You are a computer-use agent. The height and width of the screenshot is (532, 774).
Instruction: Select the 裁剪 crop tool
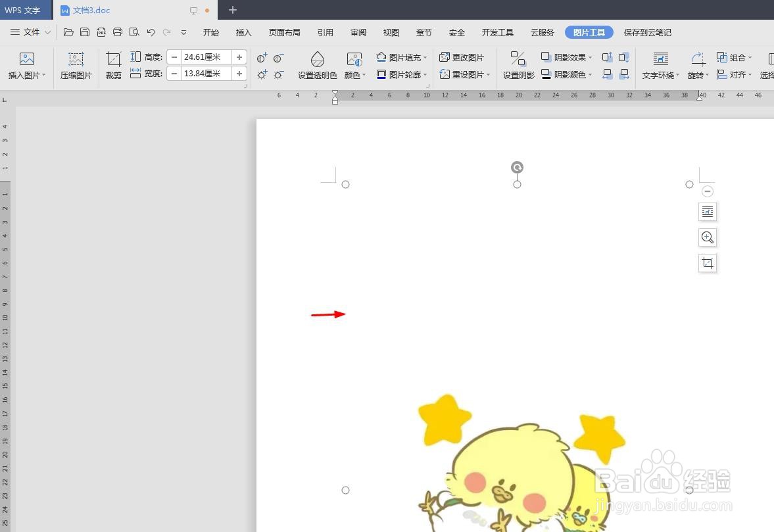click(x=114, y=66)
